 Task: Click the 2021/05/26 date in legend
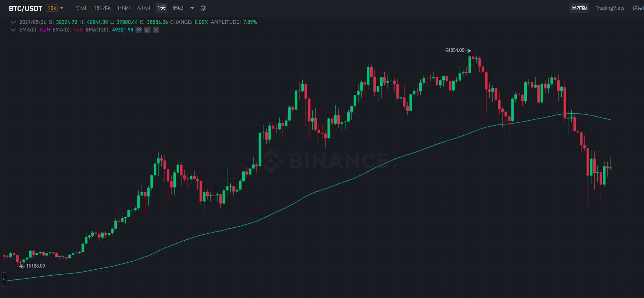click(x=33, y=22)
